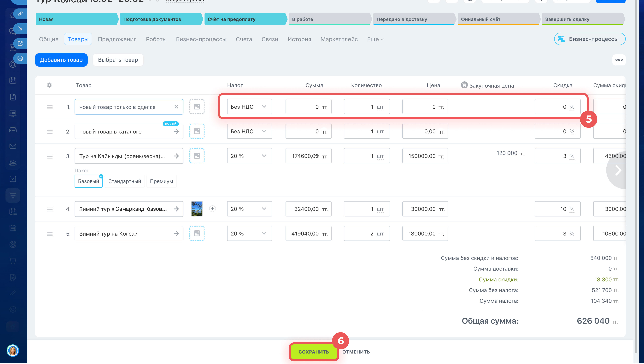Expand 20 % tax dropdown for Кайынды tour
Screen dimensions: 644x364
click(x=249, y=156)
